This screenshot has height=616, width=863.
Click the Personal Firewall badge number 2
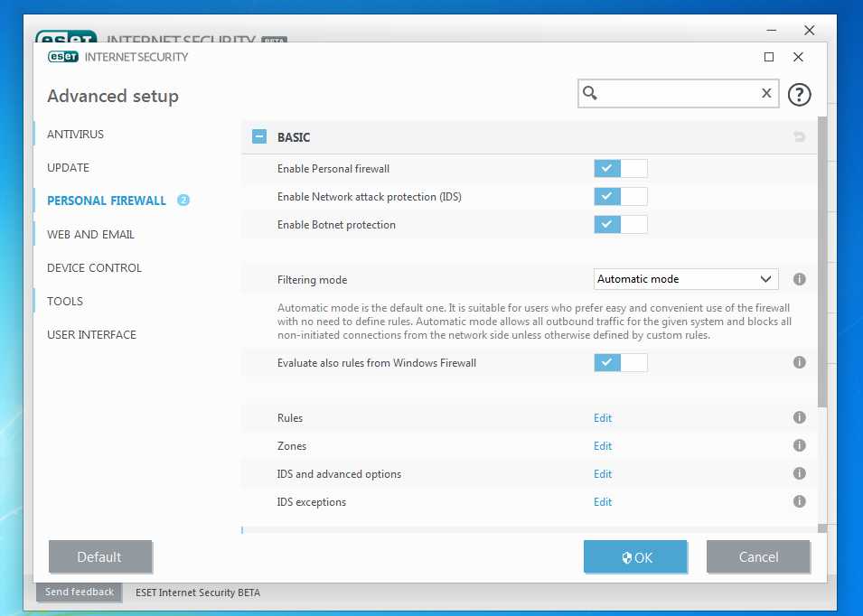point(183,201)
